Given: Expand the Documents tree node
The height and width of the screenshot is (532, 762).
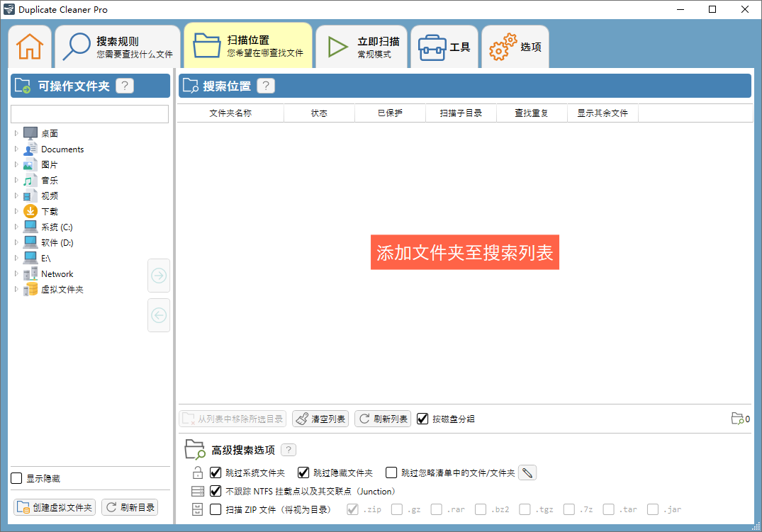Looking at the screenshot, I should point(16,149).
